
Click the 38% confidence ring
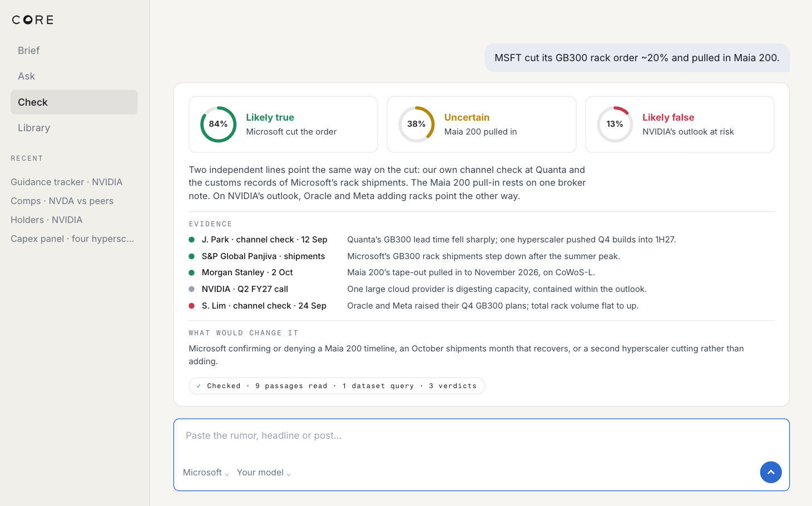pyautogui.click(x=417, y=124)
